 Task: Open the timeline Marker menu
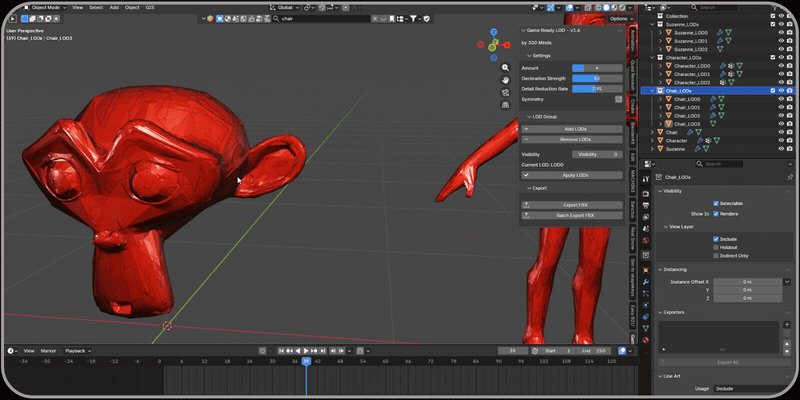(48, 351)
